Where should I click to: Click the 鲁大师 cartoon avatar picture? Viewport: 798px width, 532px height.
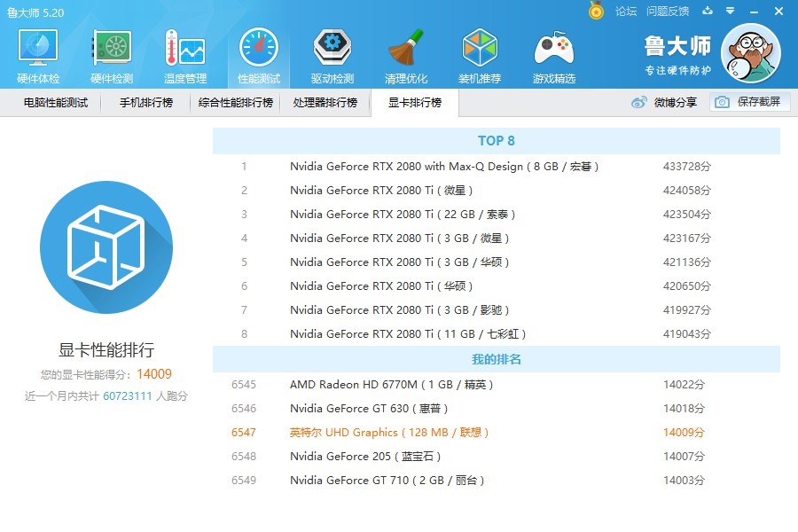click(x=750, y=54)
